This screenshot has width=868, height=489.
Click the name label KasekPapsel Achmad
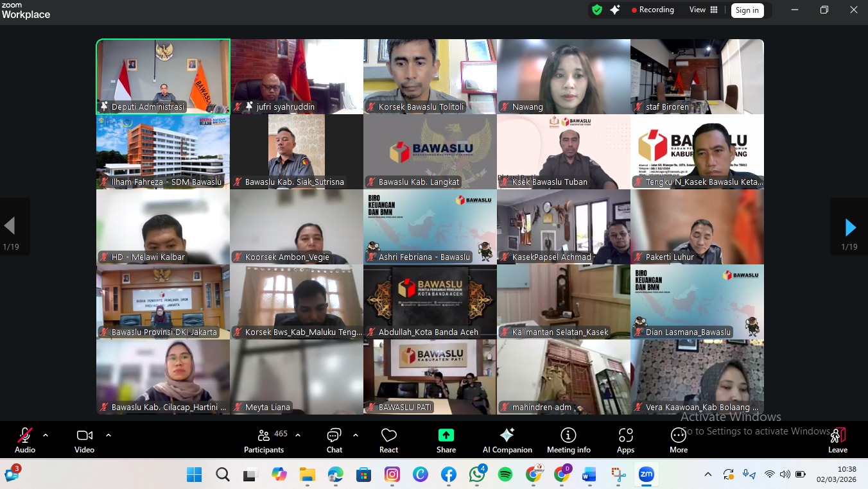(x=551, y=257)
